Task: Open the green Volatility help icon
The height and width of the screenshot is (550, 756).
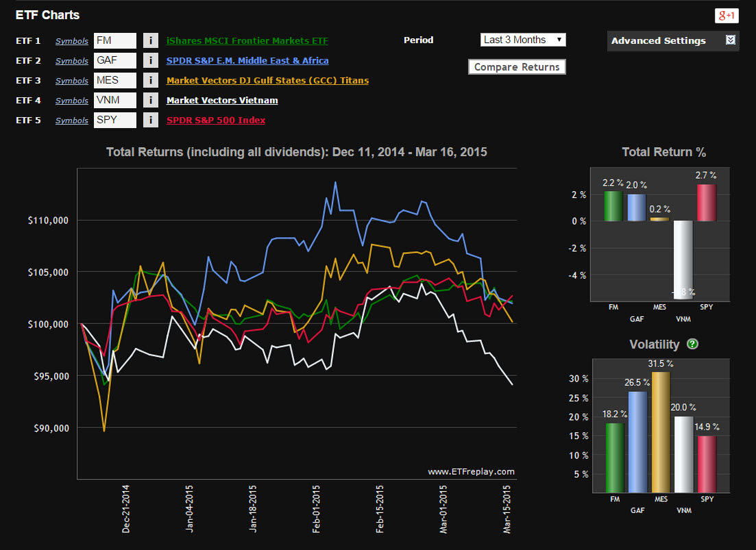Action: tap(692, 345)
